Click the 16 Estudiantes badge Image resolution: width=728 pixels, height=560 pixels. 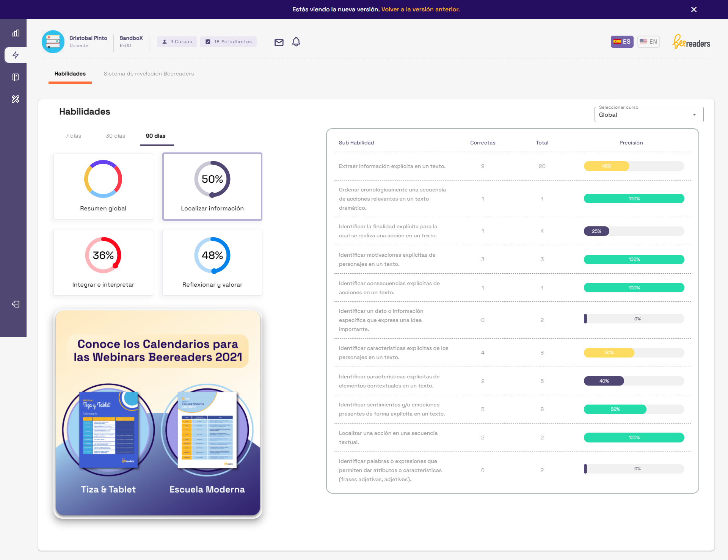229,42
